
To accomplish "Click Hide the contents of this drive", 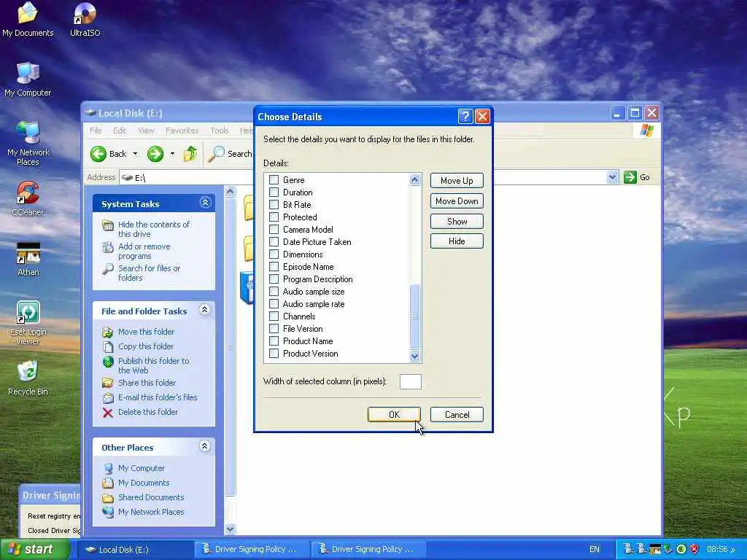I will point(154,229).
